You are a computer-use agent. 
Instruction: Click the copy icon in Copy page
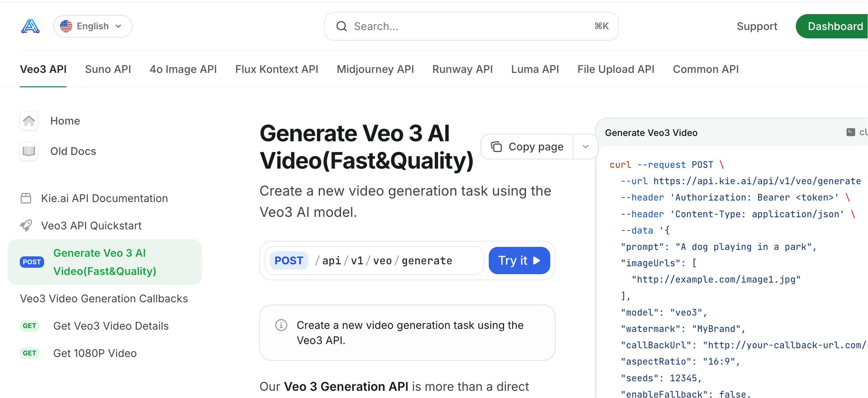[496, 147]
